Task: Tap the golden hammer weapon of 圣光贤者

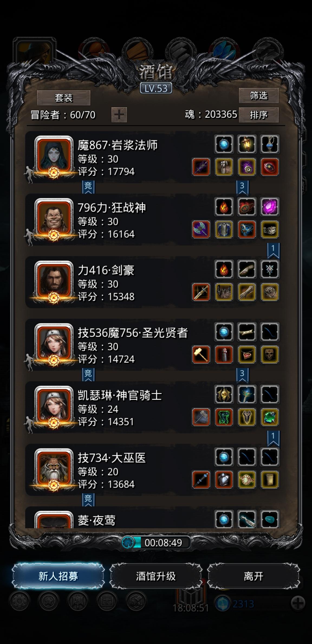Action: (x=201, y=355)
